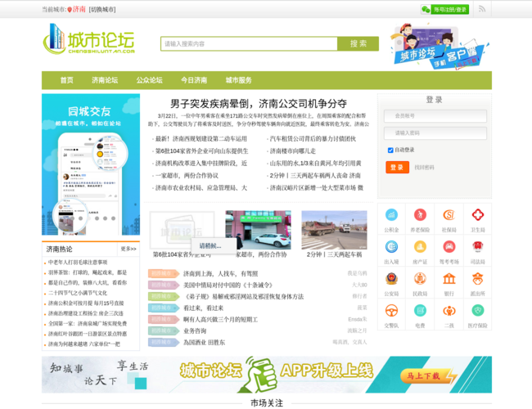532x409 pixels.
Task: Open the 交警队 steering wheel icon
Action: [x=391, y=312]
